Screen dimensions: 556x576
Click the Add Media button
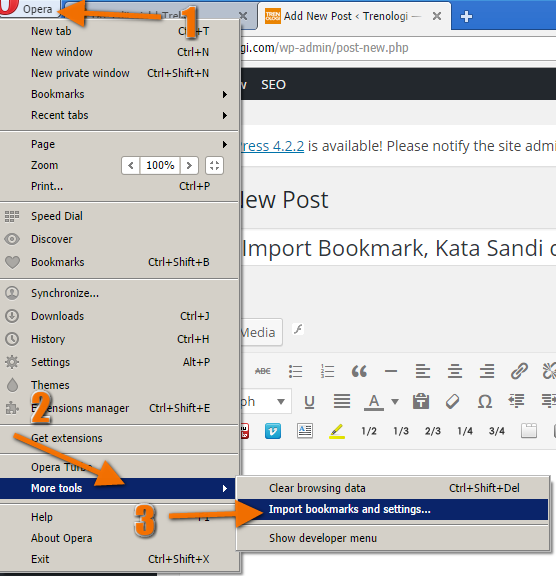(261, 332)
